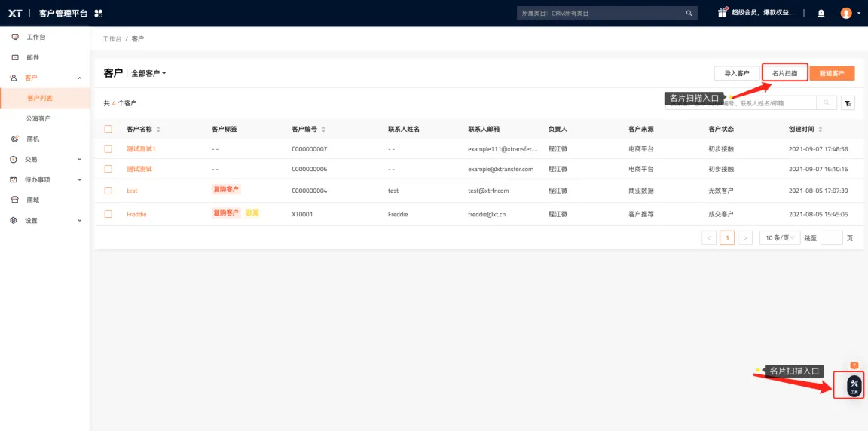Check the box for 测试测试1 row
The image size is (868, 431).
click(x=108, y=149)
